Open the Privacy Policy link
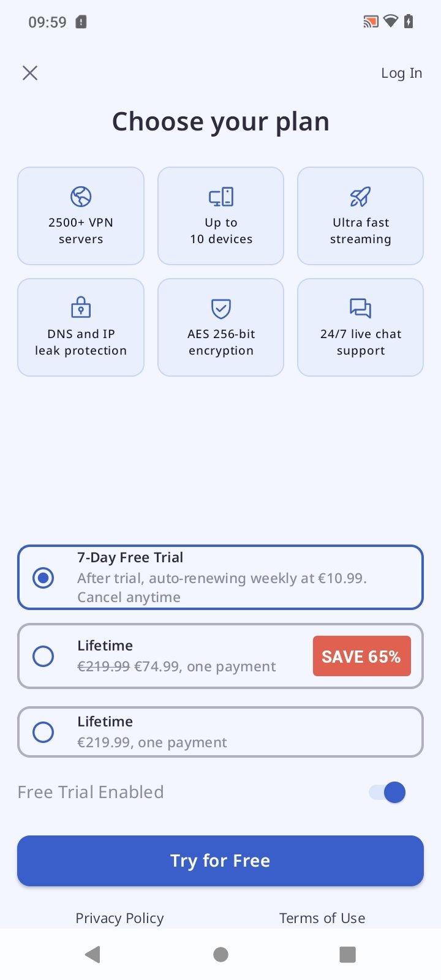 [x=119, y=918]
